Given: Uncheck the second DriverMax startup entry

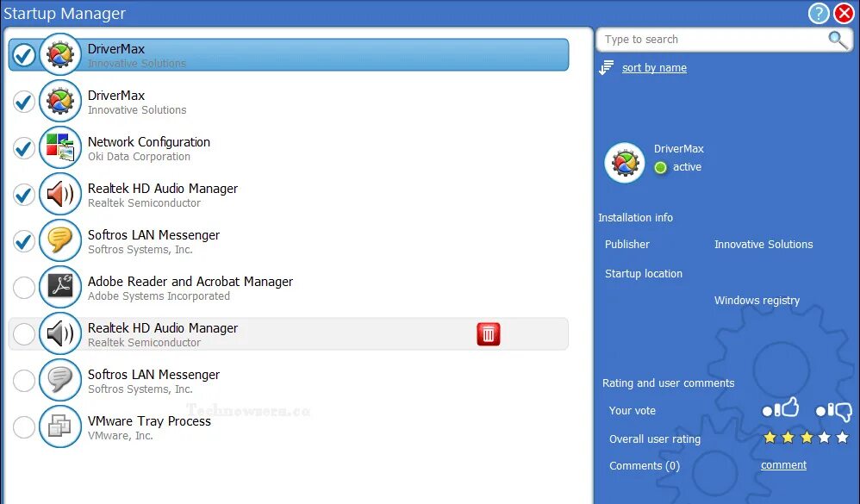Looking at the screenshot, I should 24,102.
